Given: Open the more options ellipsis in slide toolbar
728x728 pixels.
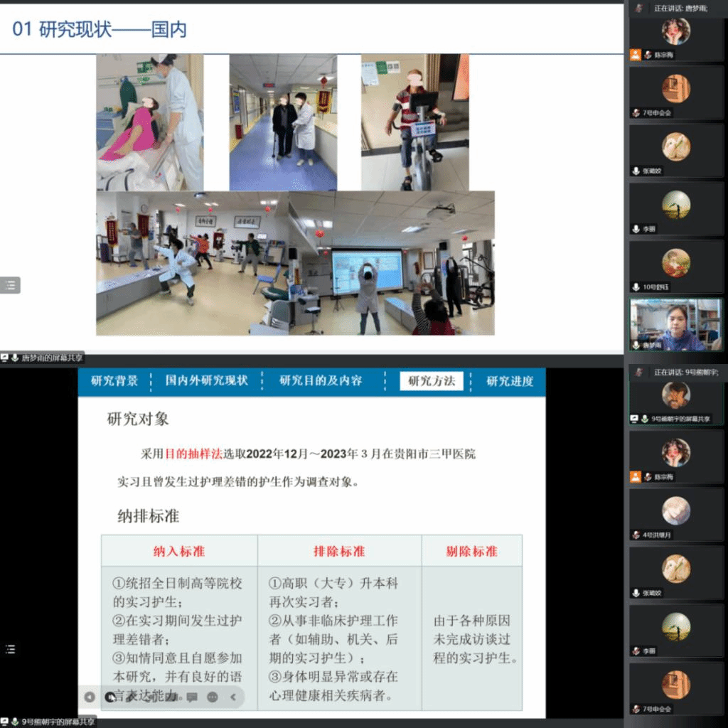Looking at the screenshot, I should click(213, 697).
